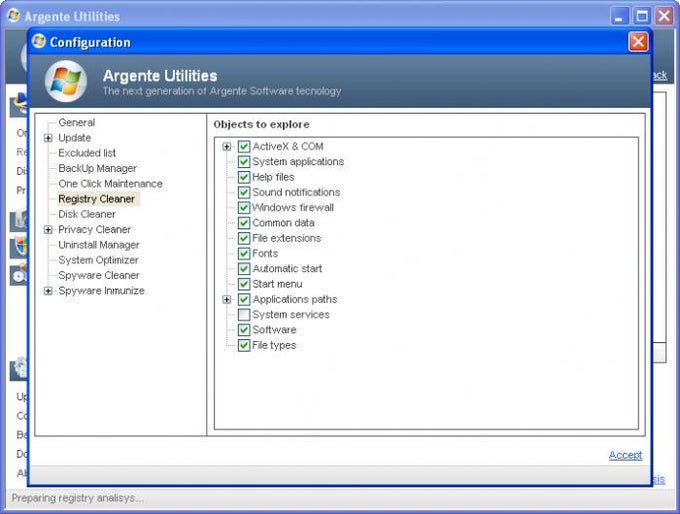Click the Objects to explore heading
The image size is (680, 514).
click(x=262, y=124)
